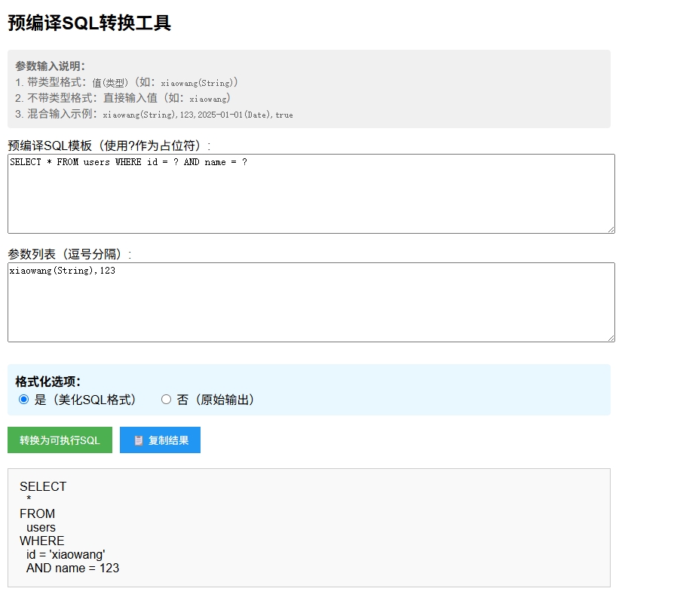Viewport: 677px width, 616px height.
Task: Click the 预编译SQL转换工具 page heading
Action: (90, 23)
